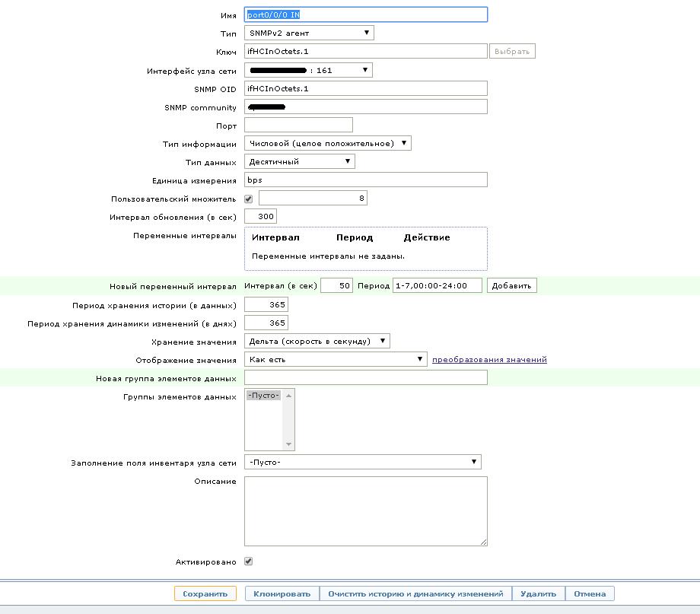This screenshot has width=700, height=614.
Task: Select -Пусто- in the groups list
Action: pos(263,395)
